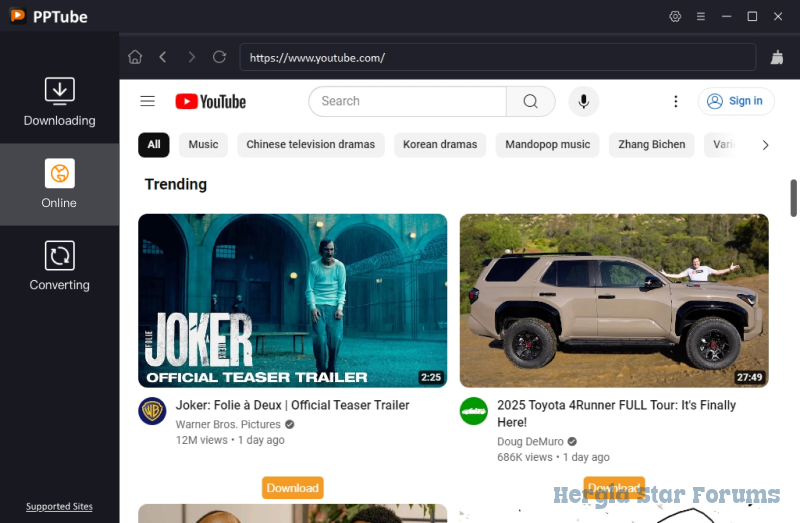Open the Supported Sites link

tap(59, 507)
